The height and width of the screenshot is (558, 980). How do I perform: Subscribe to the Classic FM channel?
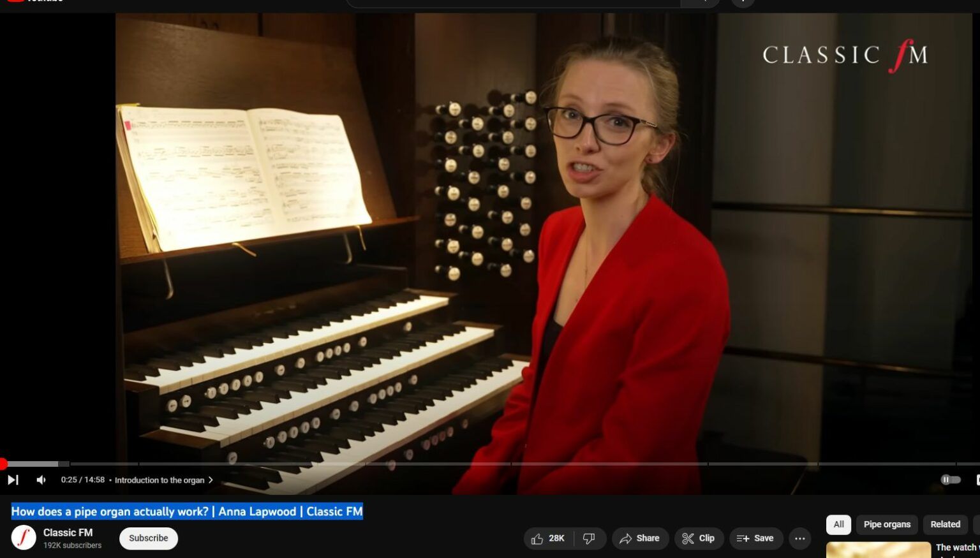148,538
